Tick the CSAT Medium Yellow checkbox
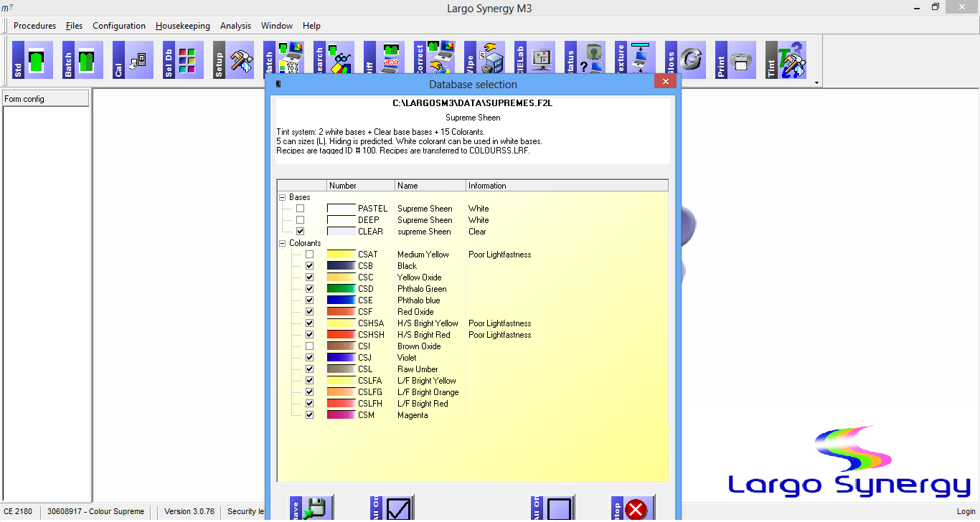Viewport: 980px width, 522px height. [x=309, y=255]
